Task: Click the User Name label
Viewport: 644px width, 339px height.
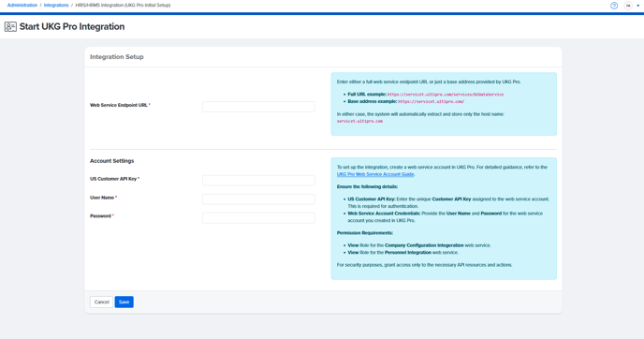Action: pyautogui.click(x=102, y=198)
